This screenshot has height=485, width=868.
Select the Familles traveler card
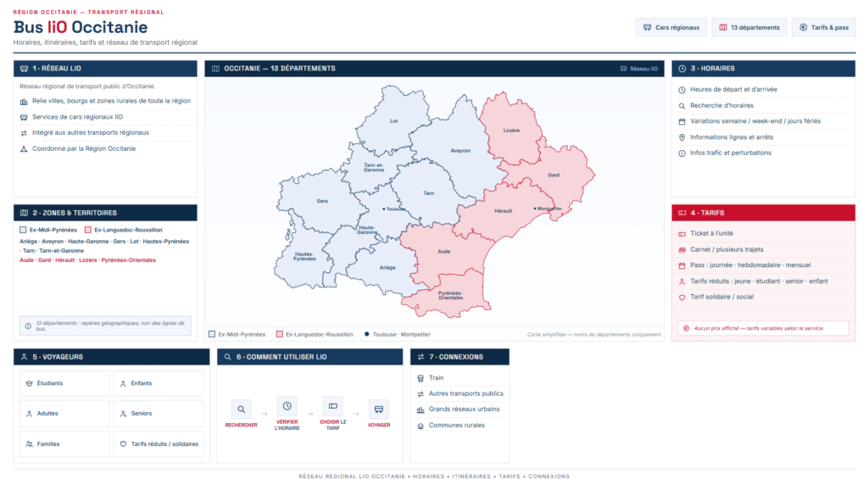(64, 444)
